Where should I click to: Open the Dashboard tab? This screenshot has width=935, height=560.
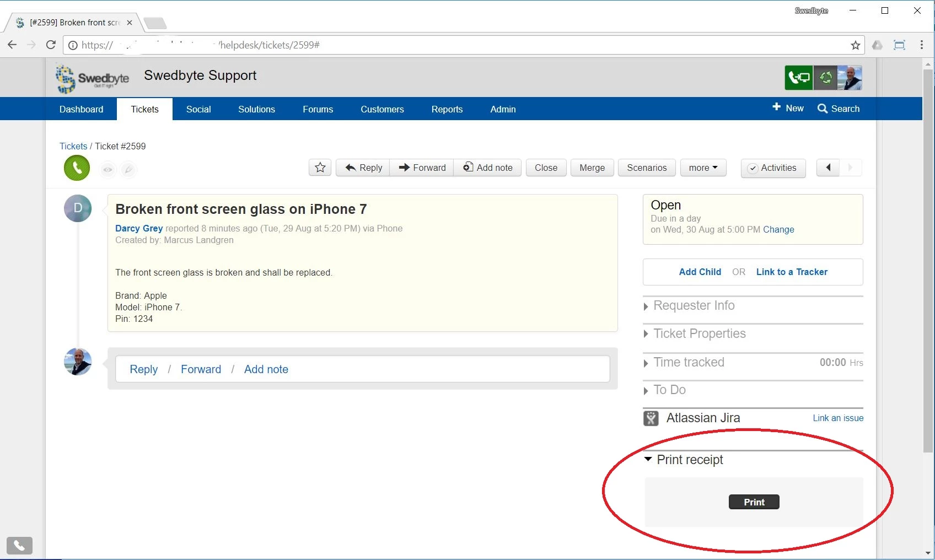[x=82, y=109]
